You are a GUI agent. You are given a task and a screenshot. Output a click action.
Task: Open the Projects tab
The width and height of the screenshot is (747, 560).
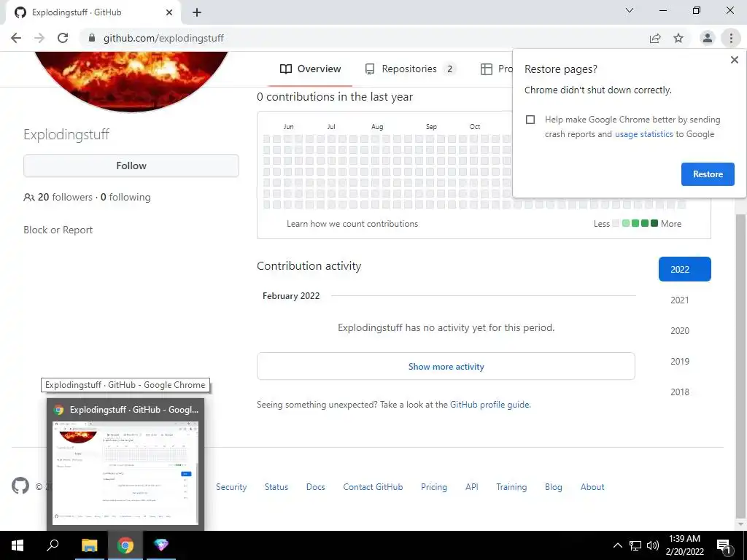495,69
